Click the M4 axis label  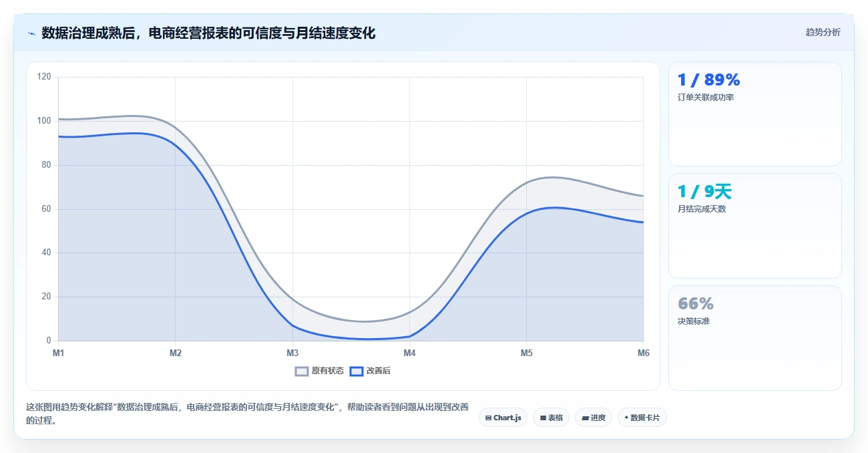click(409, 353)
